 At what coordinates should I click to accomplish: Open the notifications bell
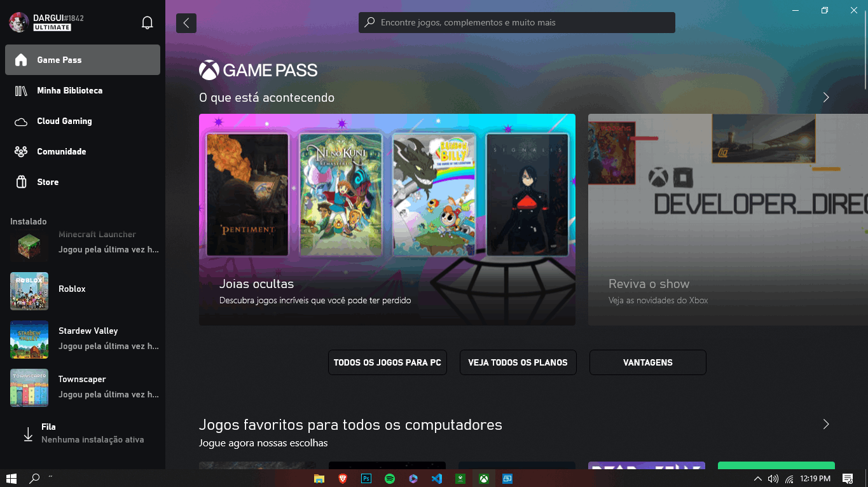[147, 23]
